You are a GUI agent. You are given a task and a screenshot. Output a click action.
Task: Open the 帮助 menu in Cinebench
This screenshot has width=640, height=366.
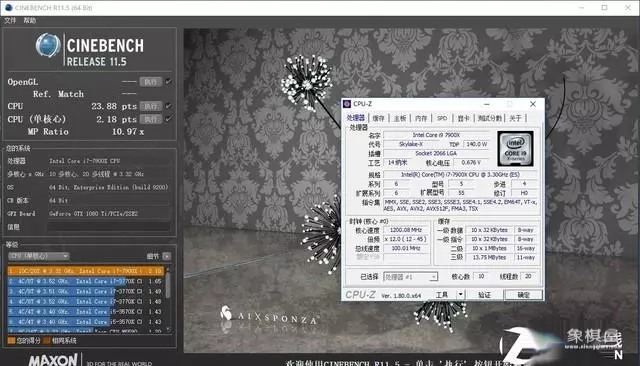point(29,20)
